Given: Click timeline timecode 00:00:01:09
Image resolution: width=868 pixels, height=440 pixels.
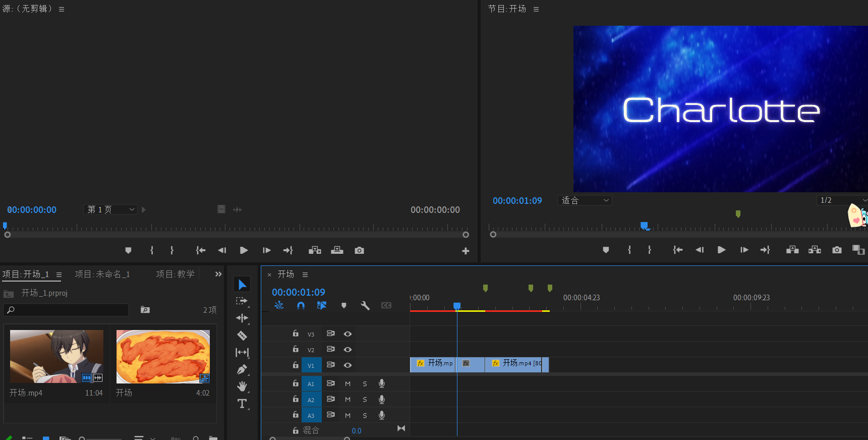Looking at the screenshot, I should pos(299,292).
